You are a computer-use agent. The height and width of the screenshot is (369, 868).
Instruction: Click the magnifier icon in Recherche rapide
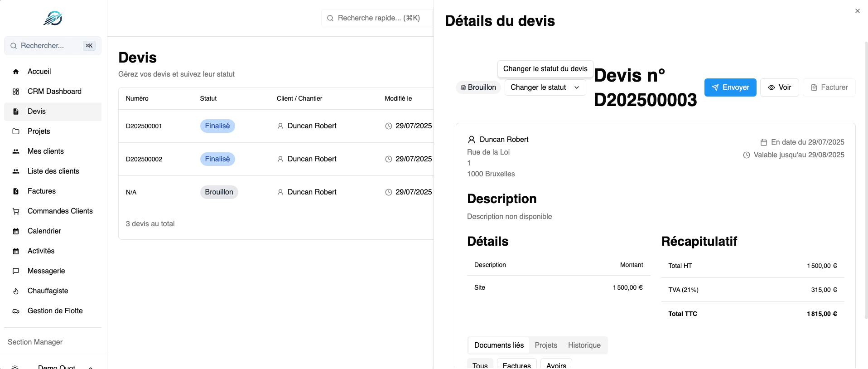tap(330, 18)
